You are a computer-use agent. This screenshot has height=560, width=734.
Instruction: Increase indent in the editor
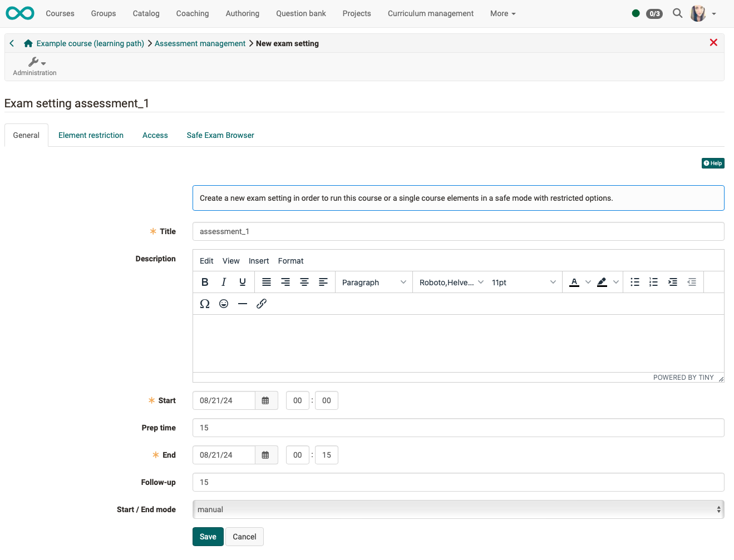673,282
